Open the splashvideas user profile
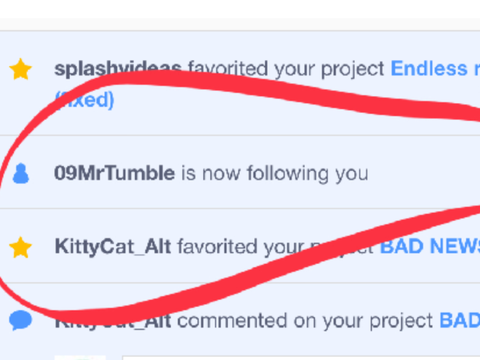The width and height of the screenshot is (480, 360). pos(118,69)
